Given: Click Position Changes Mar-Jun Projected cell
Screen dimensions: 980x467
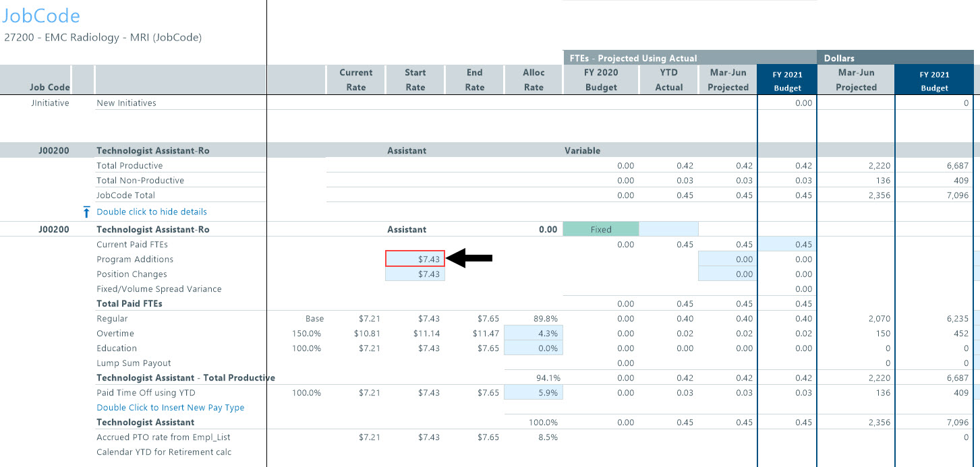Looking at the screenshot, I should [728, 274].
